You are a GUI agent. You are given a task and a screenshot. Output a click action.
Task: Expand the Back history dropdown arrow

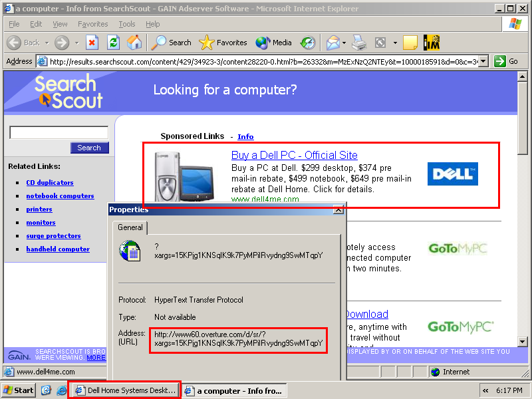pos(47,43)
